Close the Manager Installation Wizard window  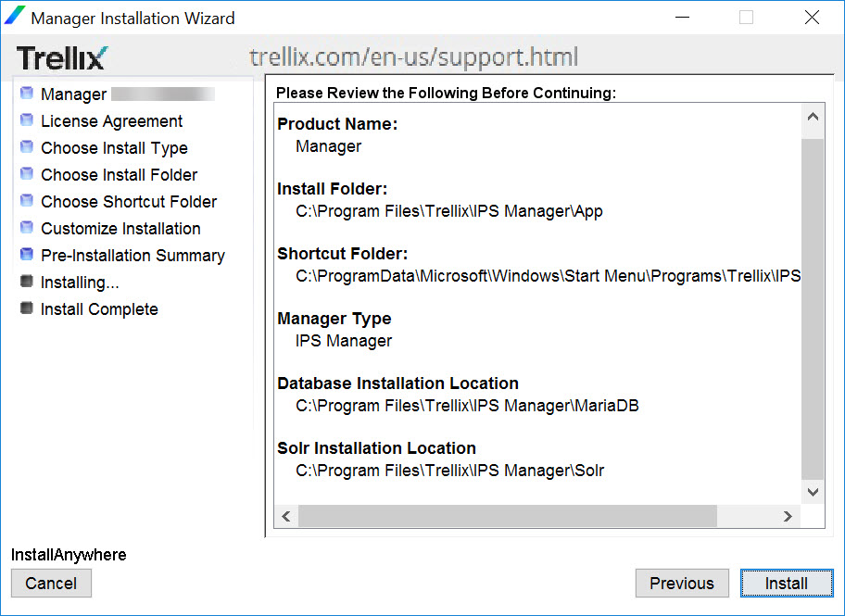click(x=812, y=18)
